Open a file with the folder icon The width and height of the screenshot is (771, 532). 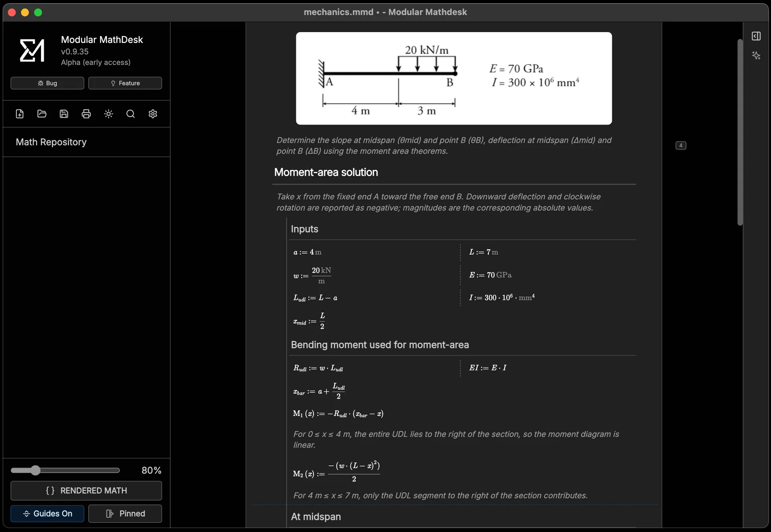[x=42, y=114]
